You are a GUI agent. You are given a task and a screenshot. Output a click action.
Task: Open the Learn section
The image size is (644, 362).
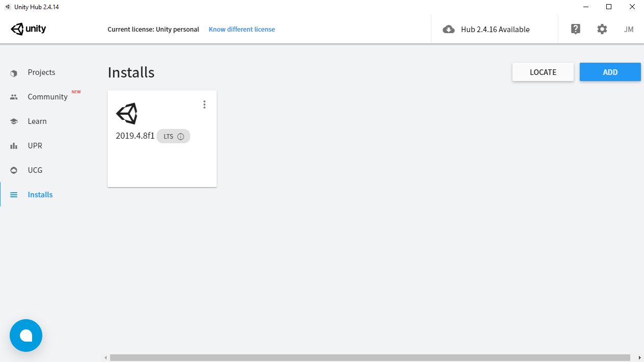pyautogui.click(x=37, y=121)
